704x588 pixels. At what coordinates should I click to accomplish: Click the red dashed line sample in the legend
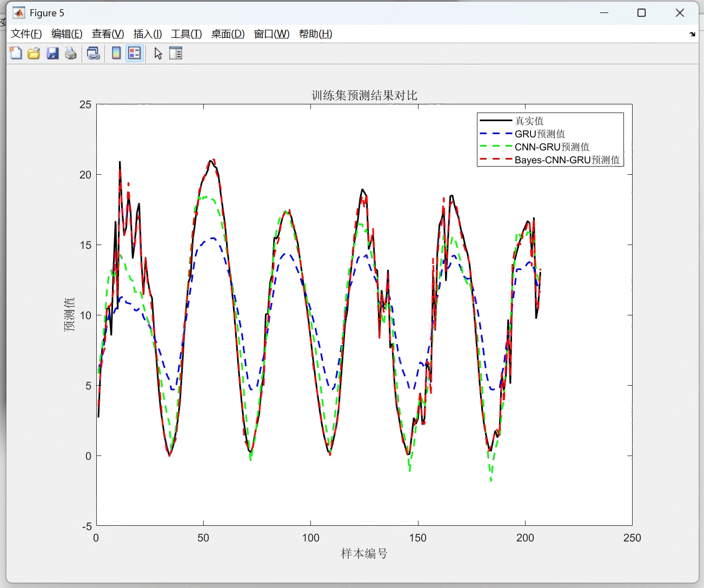tap(496, 160)
